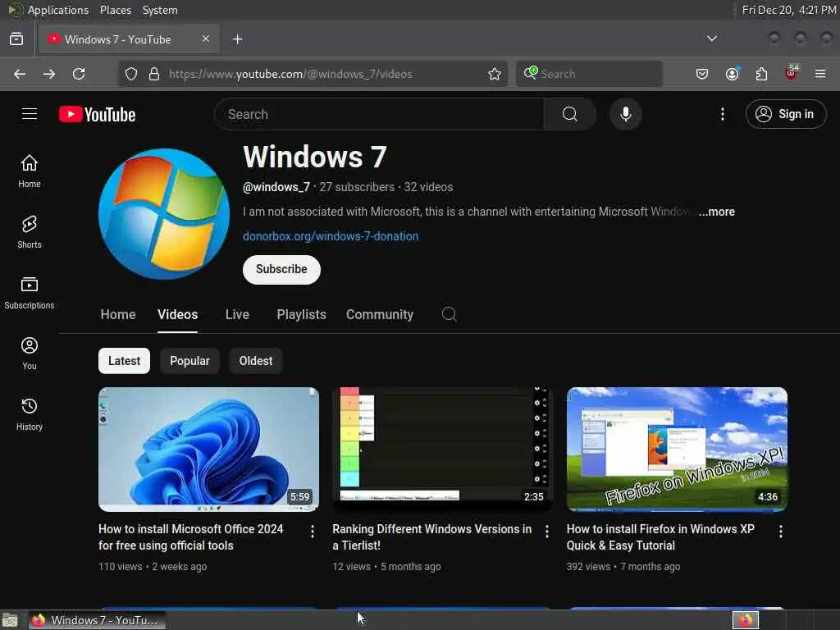The image size is (840, 630).
Task: Click the browser address bar URL
Action: [290, 74]
